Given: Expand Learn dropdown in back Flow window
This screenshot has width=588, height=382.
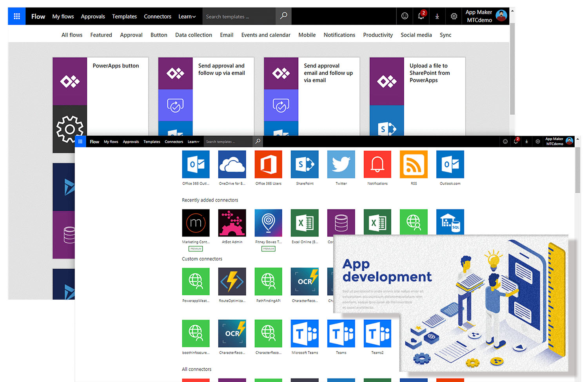Looking at the screenshot, I should pyautogui.click(x=187, y=16).
